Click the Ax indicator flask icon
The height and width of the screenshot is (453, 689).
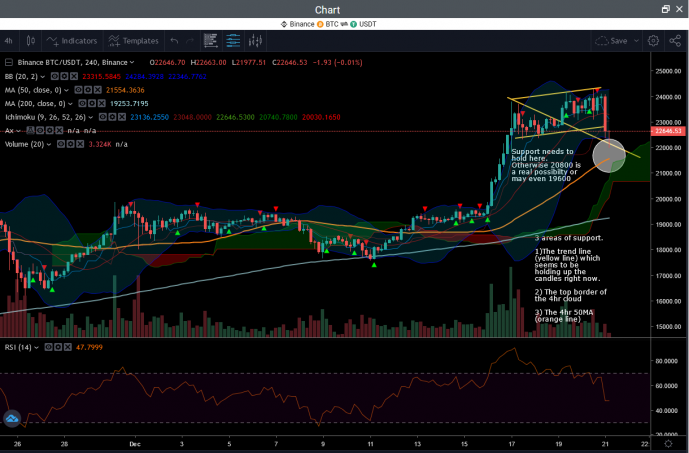30,130
